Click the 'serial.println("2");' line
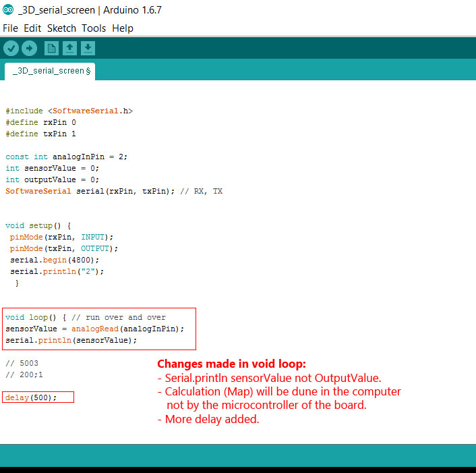 click(x=57, y=271)
